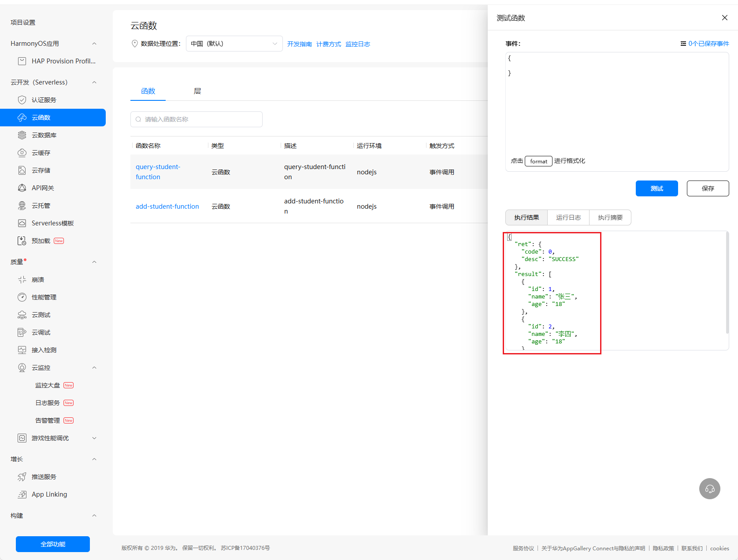The image size is (738, 560).
Task: Click the 性能管理 gauge icon
Action: (22, 297)
